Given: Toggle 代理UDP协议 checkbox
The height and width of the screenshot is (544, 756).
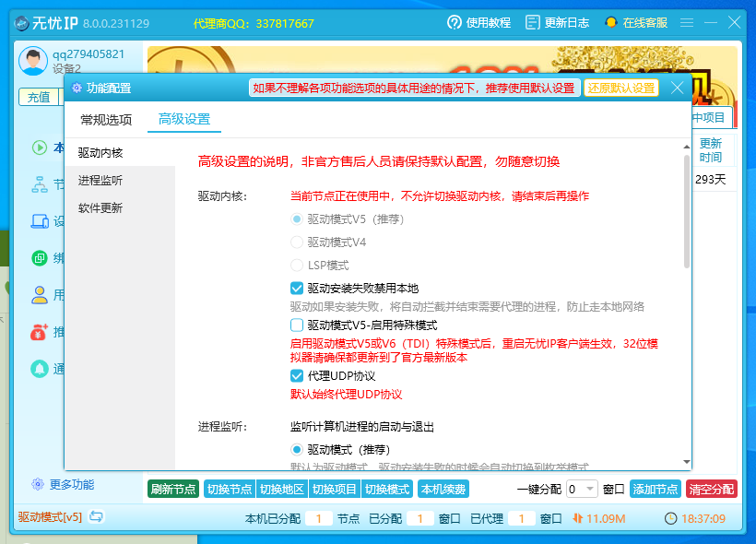Looking at the screenshot, I should [x=297, y=375].
